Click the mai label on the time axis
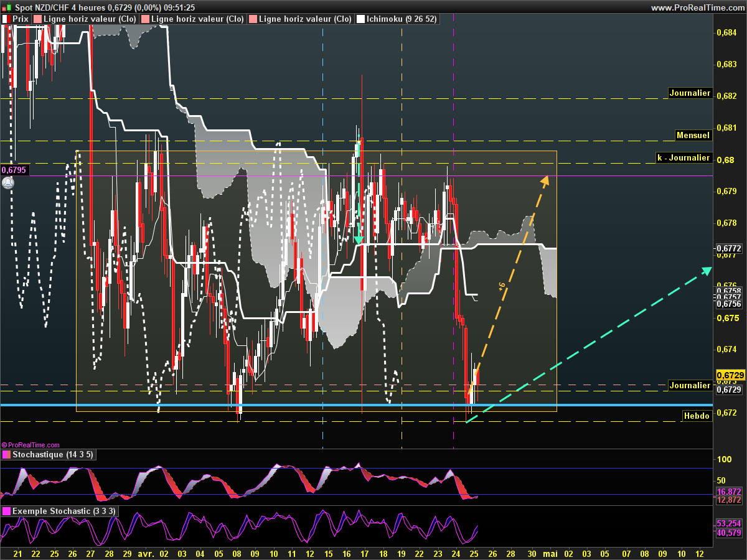Viewport: 747px width, 560px height. pyautogui.click(x=550, y=553)
